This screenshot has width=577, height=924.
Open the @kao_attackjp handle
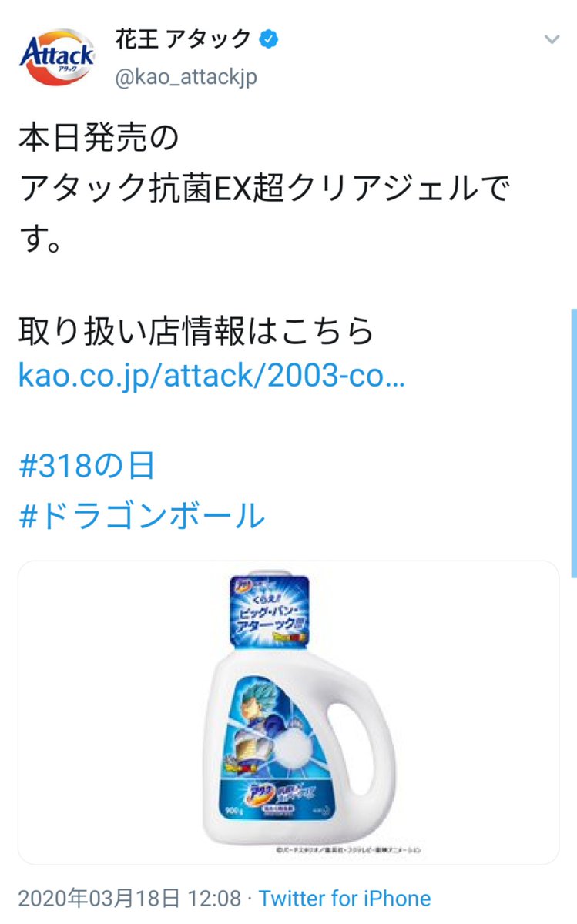(x=186, y=78)
